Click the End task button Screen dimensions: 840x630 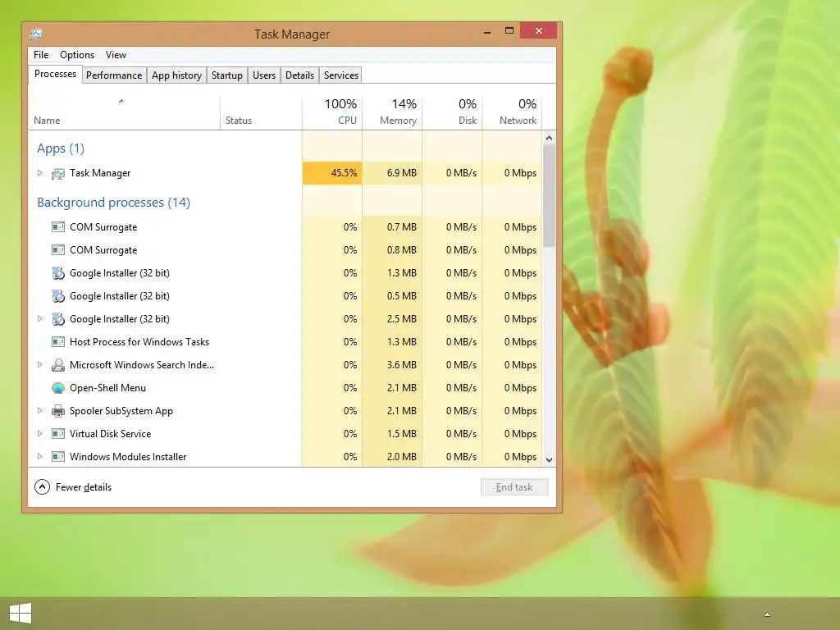(x=514, y=487)
